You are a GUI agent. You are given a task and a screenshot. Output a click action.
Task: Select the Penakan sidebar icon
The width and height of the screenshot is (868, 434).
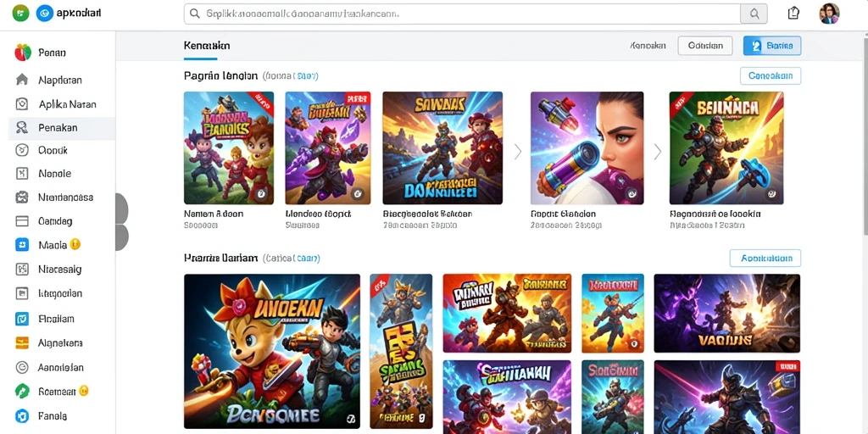pos(22,128)
